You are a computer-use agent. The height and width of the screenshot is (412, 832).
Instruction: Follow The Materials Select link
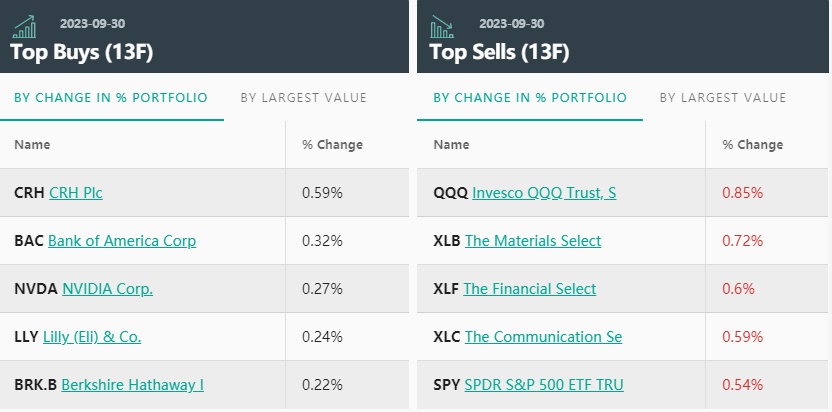coord(533,241)
